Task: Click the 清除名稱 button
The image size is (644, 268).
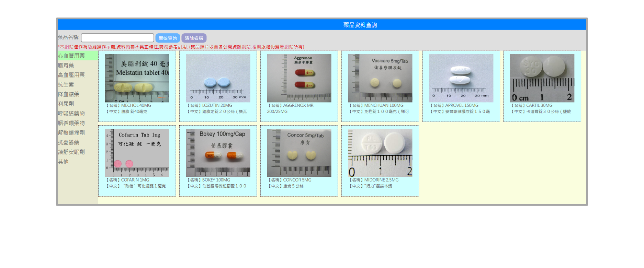Action: click(194, 38)
